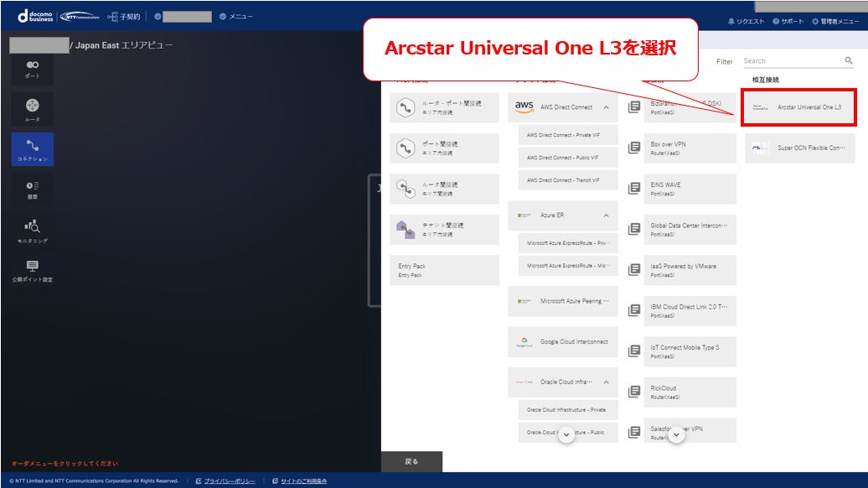This screenshot has height=488, width=868.
Task: Open the 予契約 top menu
Action: click(x=124, y=17)
